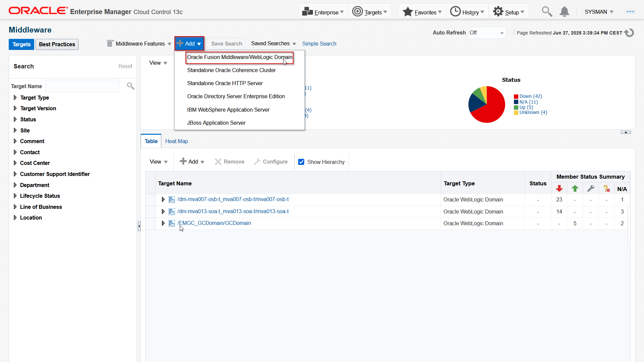Screen dimensions: 644x362
Task: Select Standalone Oracle HTTP Server menu item
Action: (x=225, y=83)
